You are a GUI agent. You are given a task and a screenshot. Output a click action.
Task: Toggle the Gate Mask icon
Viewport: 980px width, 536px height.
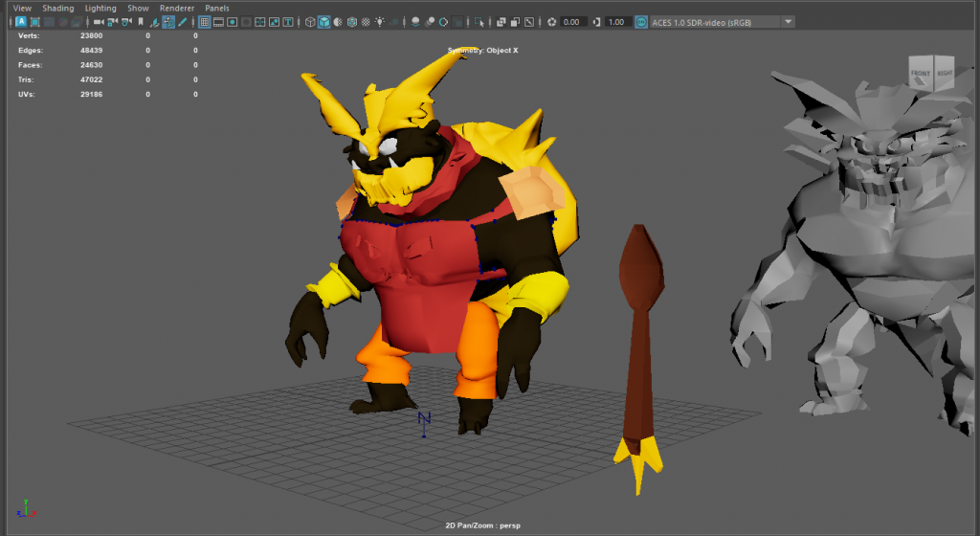point(246,22)
